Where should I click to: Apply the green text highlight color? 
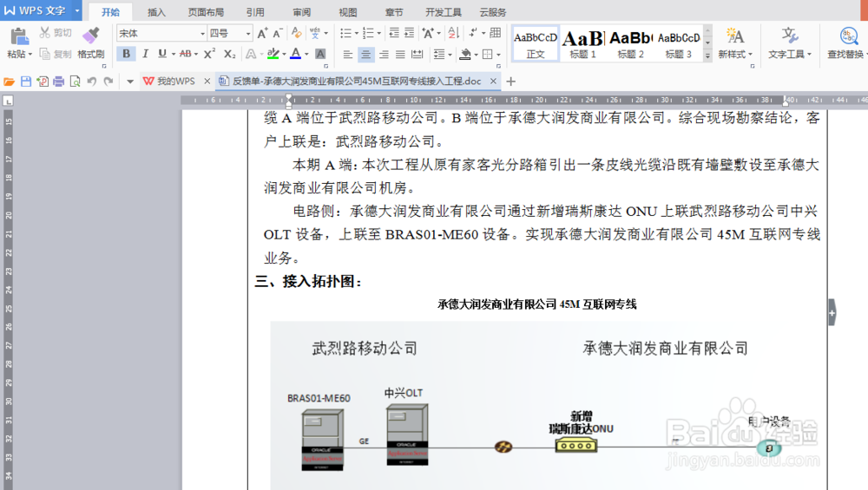[273, 54]
